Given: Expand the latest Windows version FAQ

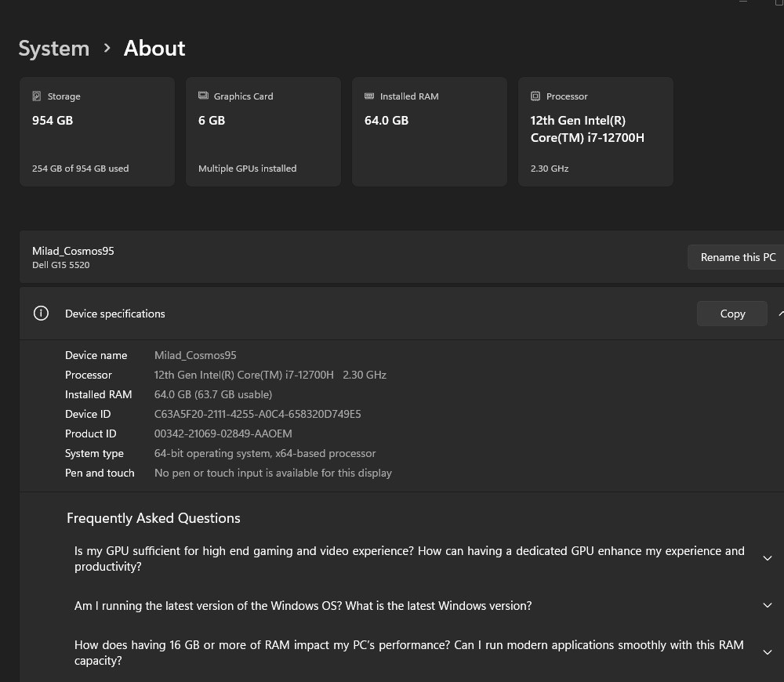Looking at the screenshot, I should (x=768, y=605).
